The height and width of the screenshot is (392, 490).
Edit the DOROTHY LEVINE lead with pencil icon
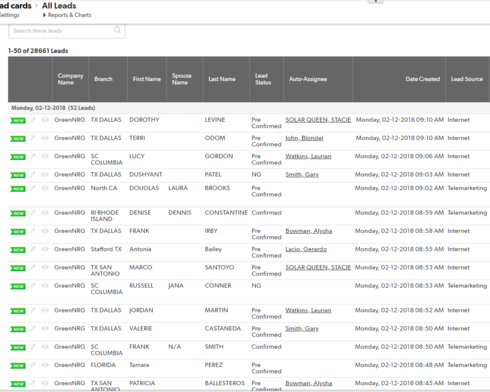click(x=32, y=120)
